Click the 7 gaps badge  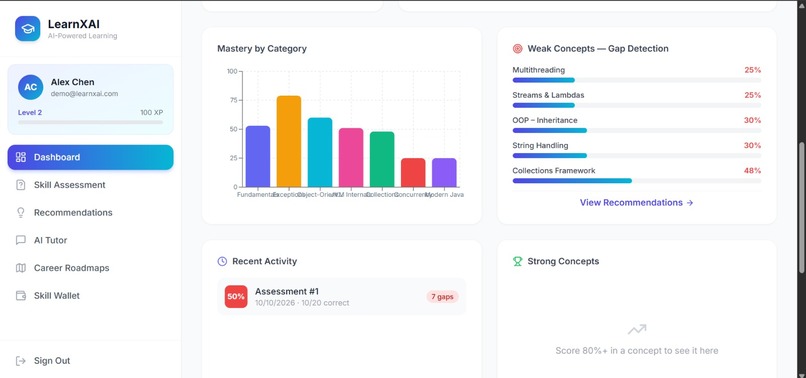pos(442,297)
